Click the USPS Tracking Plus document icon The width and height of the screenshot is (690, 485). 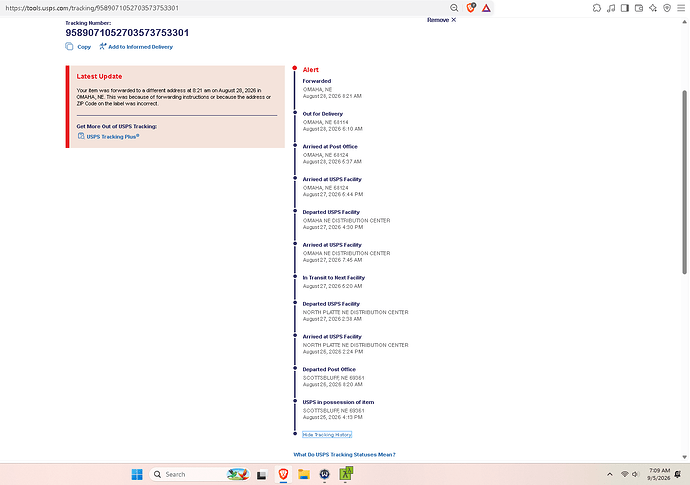coord(81,136)
